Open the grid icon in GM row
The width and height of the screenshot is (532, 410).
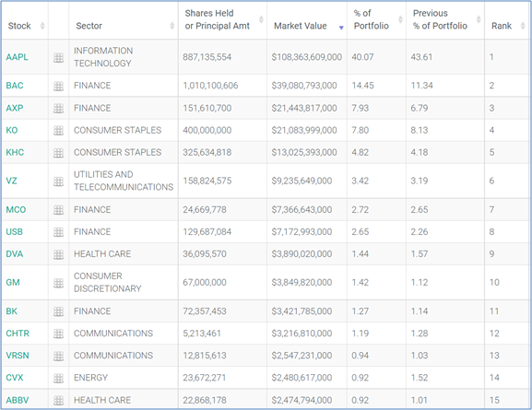[58, 283]
